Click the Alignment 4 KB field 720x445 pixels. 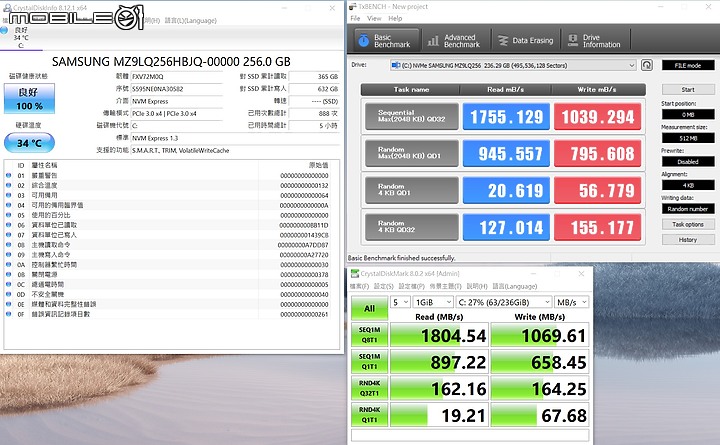pyautogui.click(x=688, y=186)
